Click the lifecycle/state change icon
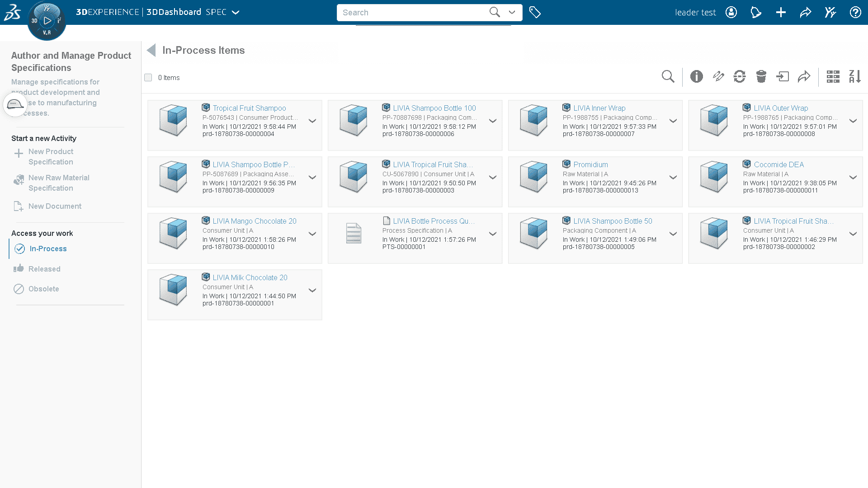The width and height of the screenshot is (868, 488). click(x=739, y=76)
